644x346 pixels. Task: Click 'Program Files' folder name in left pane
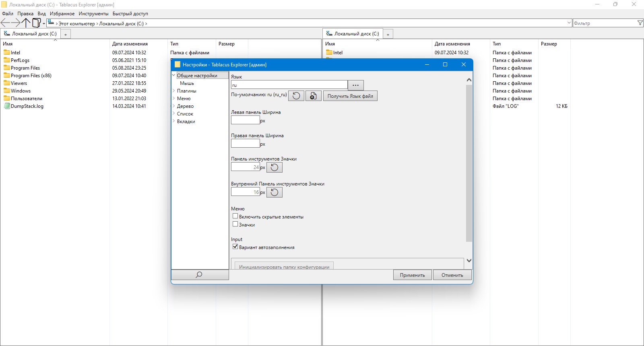[x=25, y=68]
